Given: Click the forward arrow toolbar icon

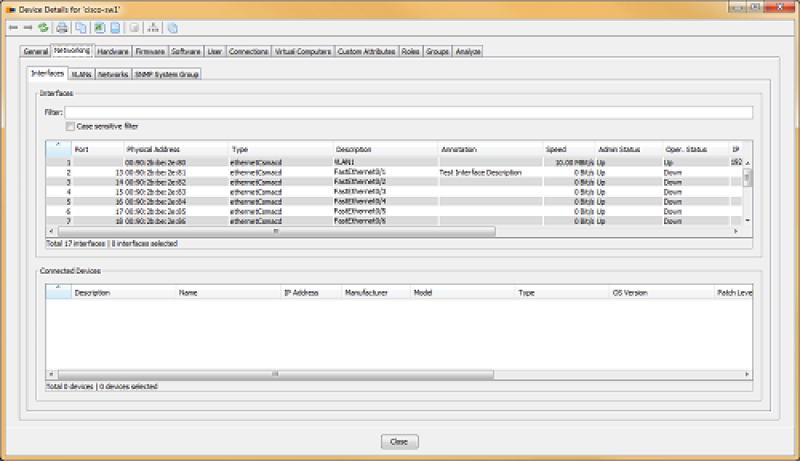Looking at the screenshot, I should [x=26, y=27].
